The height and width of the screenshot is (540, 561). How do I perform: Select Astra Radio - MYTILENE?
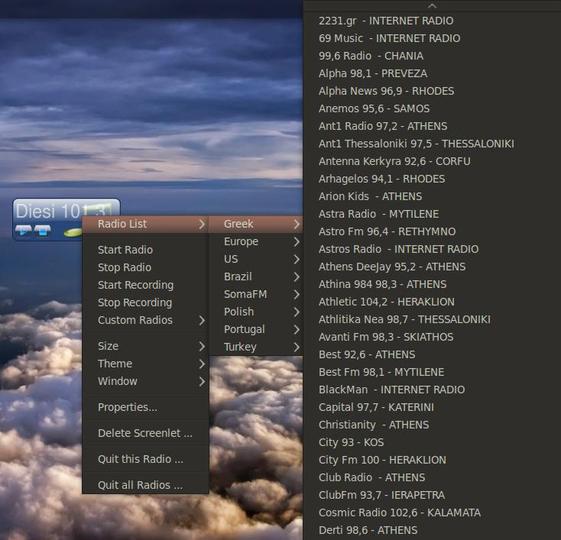(x=432, y=214)
